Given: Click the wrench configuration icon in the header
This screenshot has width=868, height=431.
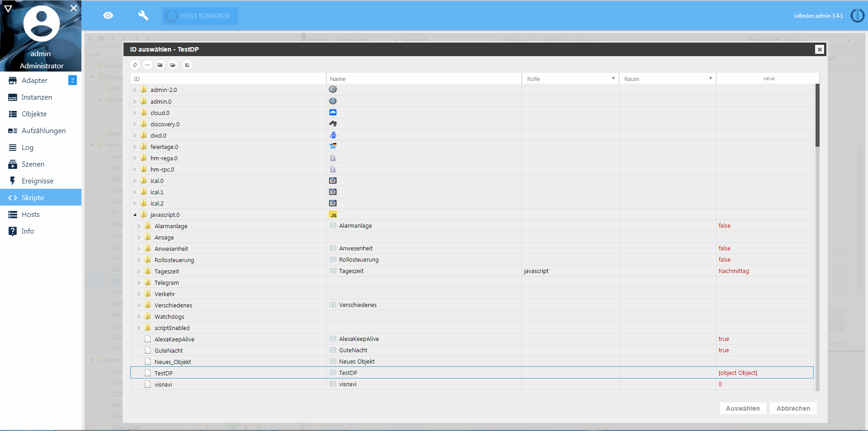Looking at the screenshot, I should point(143,15).
